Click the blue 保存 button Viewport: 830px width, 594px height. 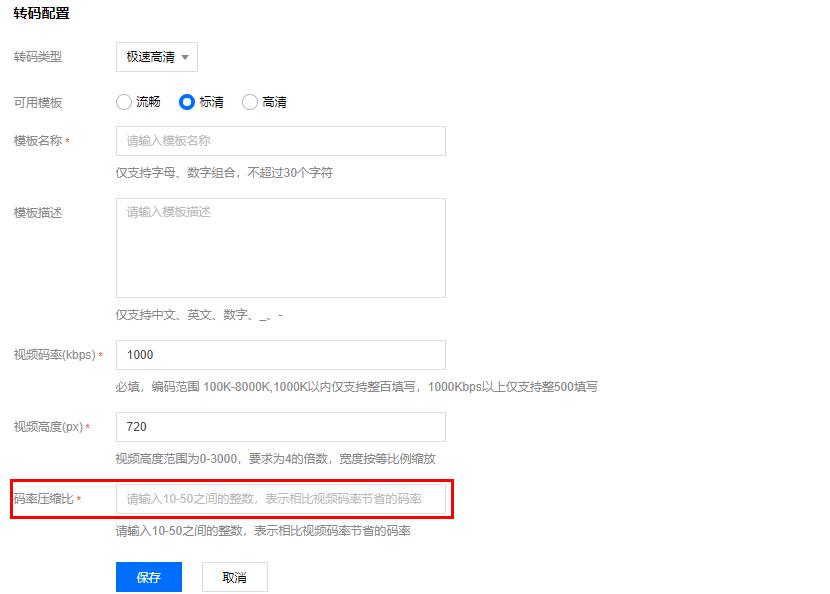[x=149, y=577]
